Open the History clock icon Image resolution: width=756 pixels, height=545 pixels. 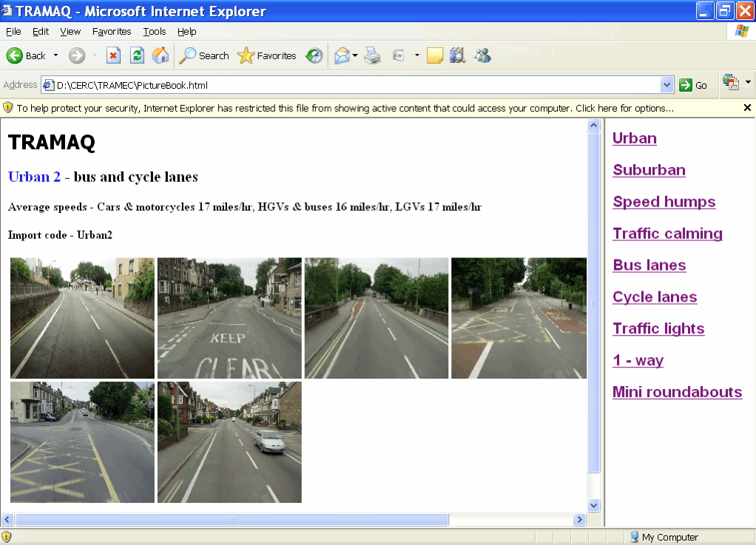[314, 55]
